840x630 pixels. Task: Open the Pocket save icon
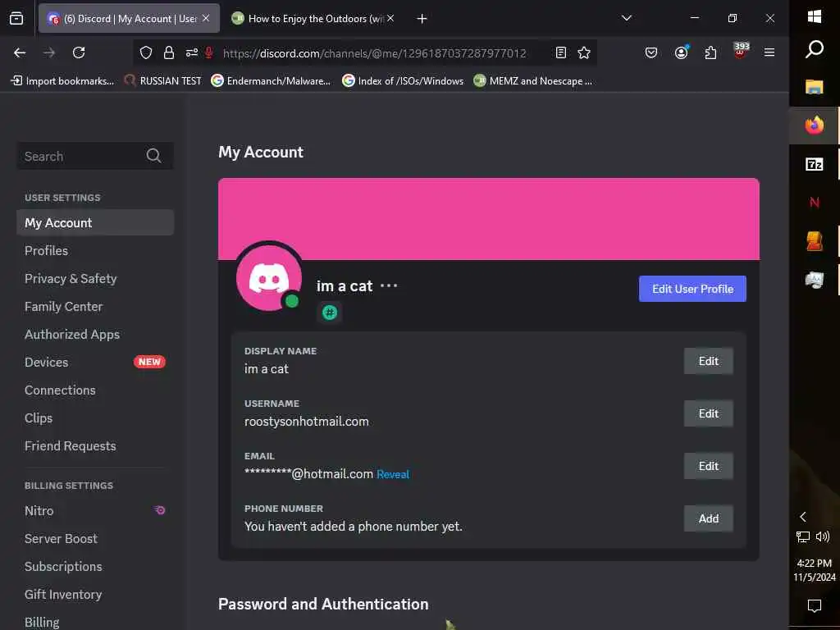(651, 52)
